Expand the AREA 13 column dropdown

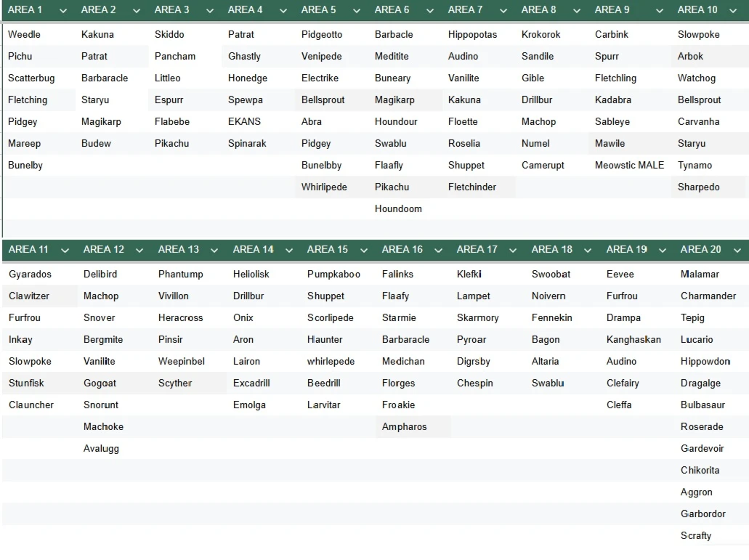(x=214, y=251)
